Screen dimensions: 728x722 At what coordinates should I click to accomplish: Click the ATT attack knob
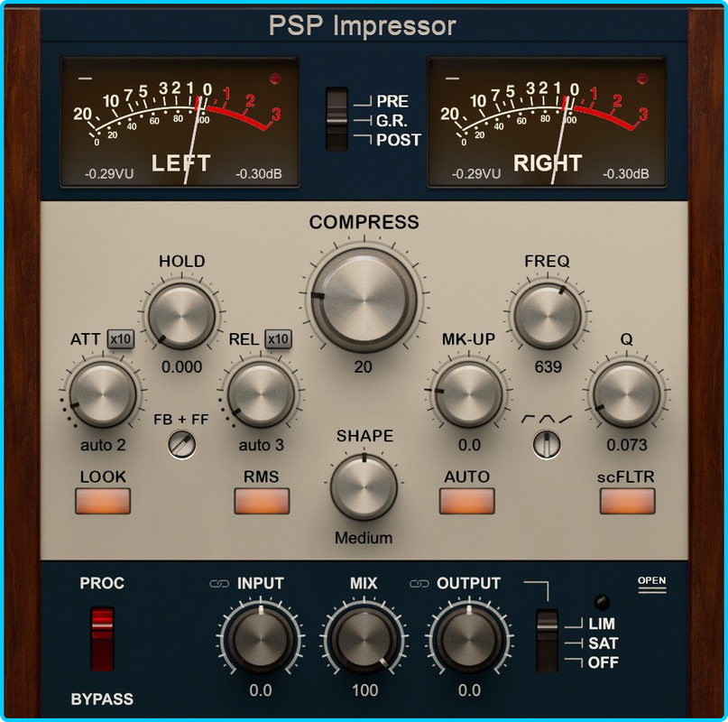103,394
